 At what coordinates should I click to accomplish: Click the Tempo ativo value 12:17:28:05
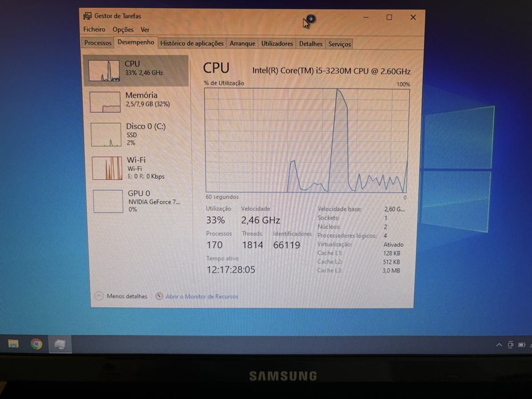tap(231, 270)
